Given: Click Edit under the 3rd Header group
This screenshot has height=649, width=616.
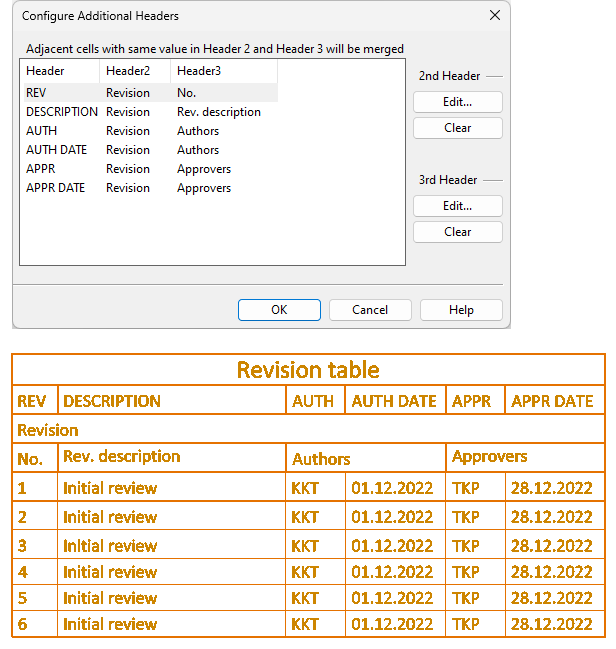Looking at the screenshot, I should coord(457,206).
